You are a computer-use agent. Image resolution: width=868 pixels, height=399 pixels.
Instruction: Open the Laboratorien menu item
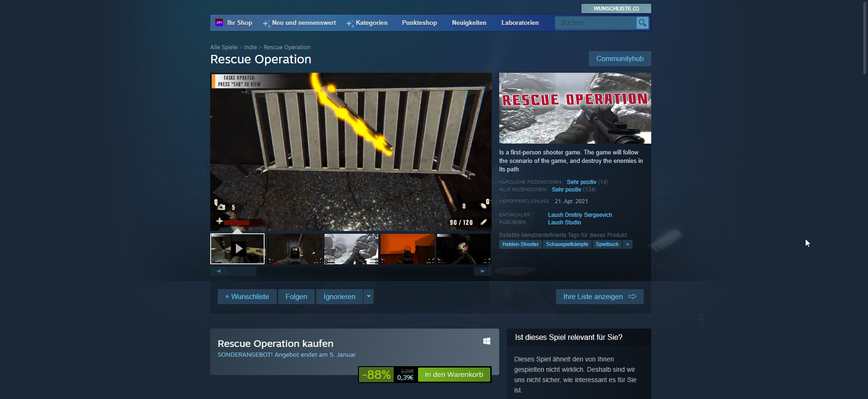point(520,23)
